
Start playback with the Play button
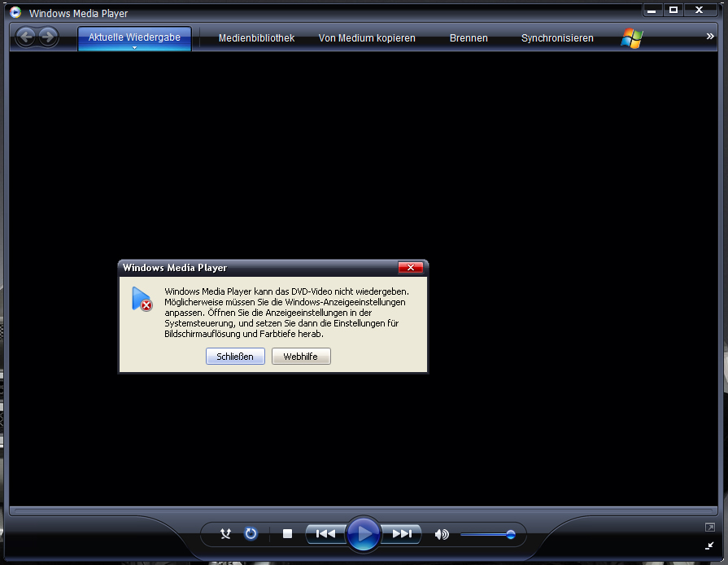pyautogui.click(x=364, y=534)
